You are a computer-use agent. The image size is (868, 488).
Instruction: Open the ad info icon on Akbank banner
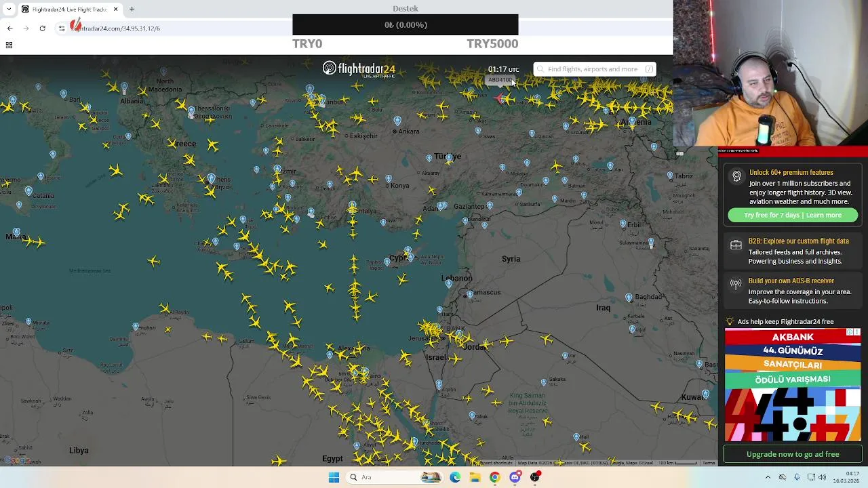pyautogui.click(x=850, y=332)
